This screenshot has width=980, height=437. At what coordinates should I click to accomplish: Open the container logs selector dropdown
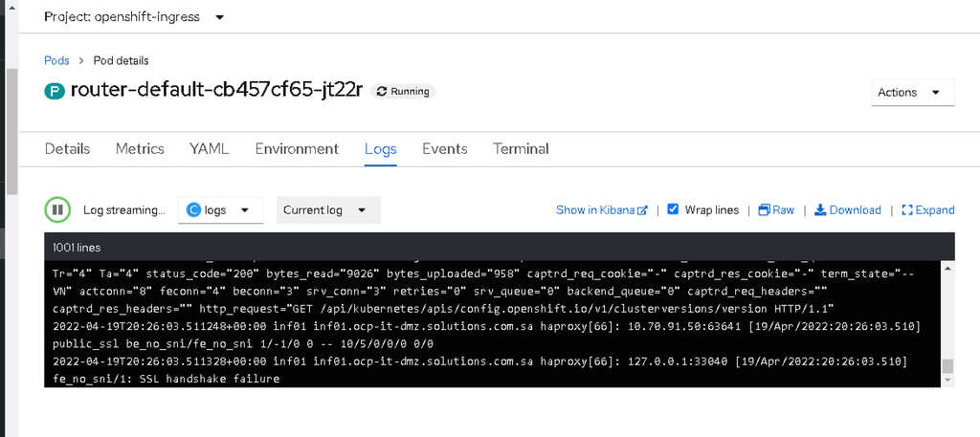[x=221, y=209]
